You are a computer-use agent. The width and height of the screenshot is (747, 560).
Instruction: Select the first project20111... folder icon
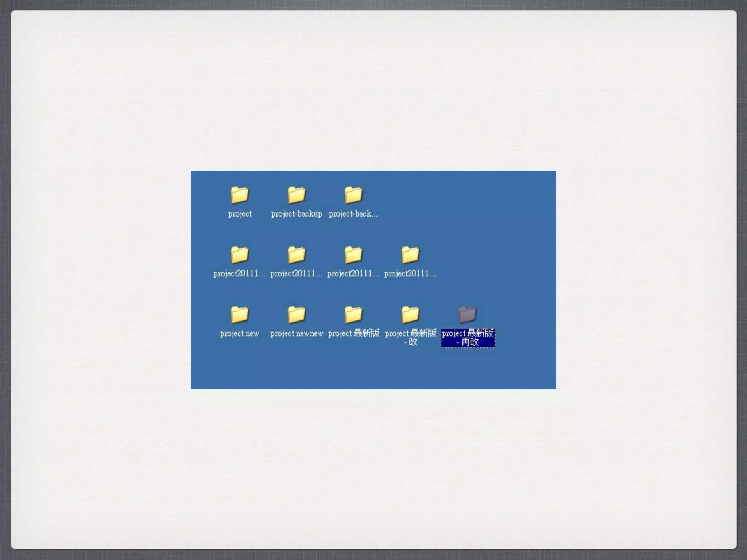pyautogui.click(x=240, y=254)
